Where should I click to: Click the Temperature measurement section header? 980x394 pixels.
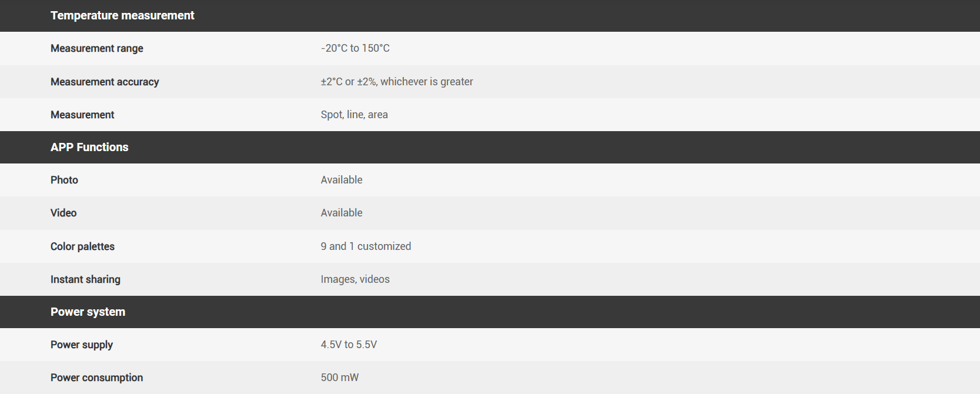pyautogui.click(x=122, y=16)
